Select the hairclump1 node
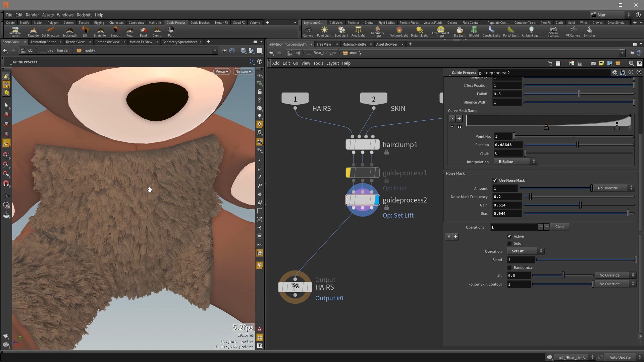Screen dimensions: 644x362 [x=363, y=145]
